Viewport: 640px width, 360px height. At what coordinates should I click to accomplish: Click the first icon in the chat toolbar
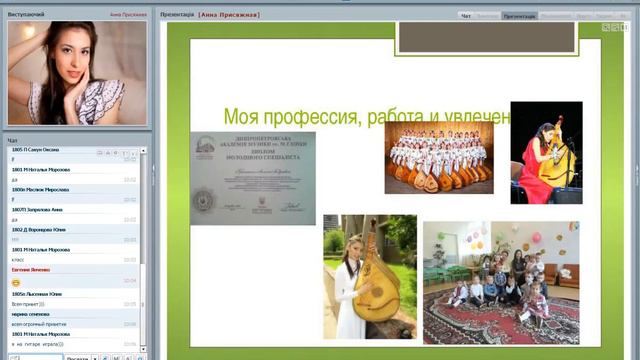click(100, 153)
